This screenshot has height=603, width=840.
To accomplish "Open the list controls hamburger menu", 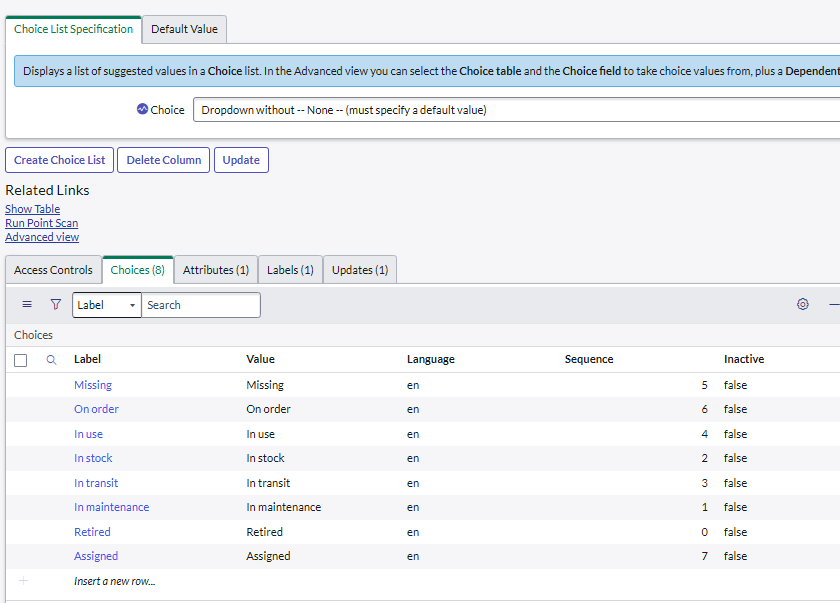I will click(27, 305).
